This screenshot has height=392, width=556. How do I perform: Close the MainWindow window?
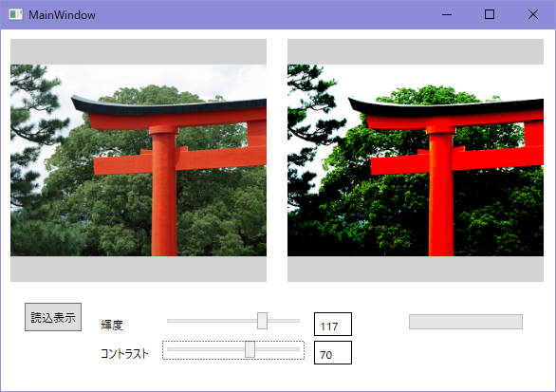533,14
